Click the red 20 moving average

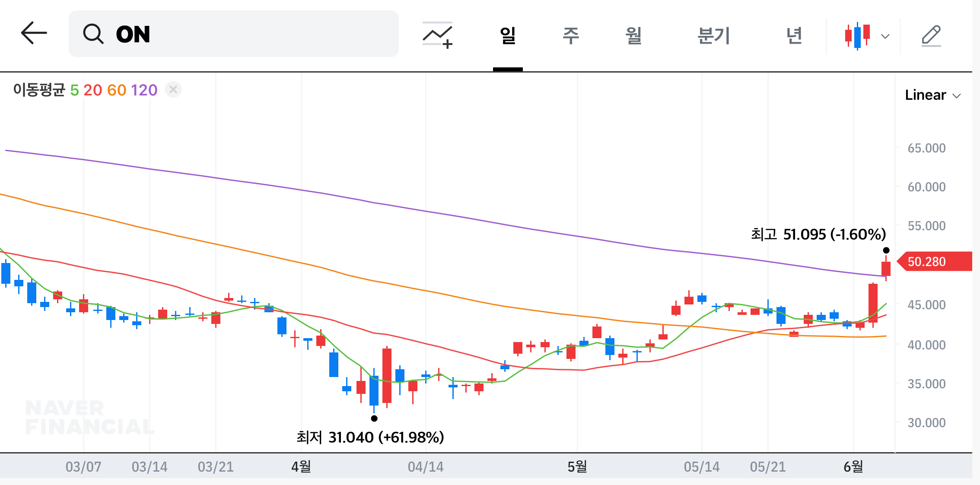(92, 90)
